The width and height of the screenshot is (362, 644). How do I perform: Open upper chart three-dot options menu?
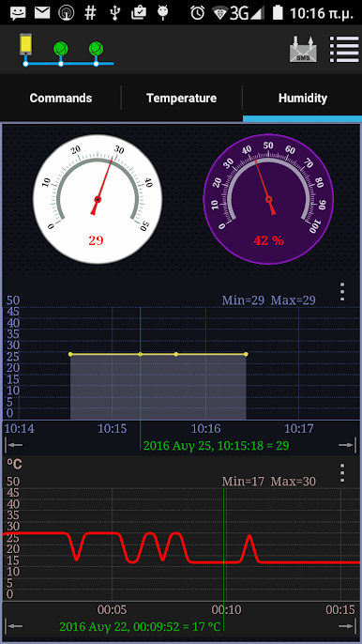click(342, 292)
